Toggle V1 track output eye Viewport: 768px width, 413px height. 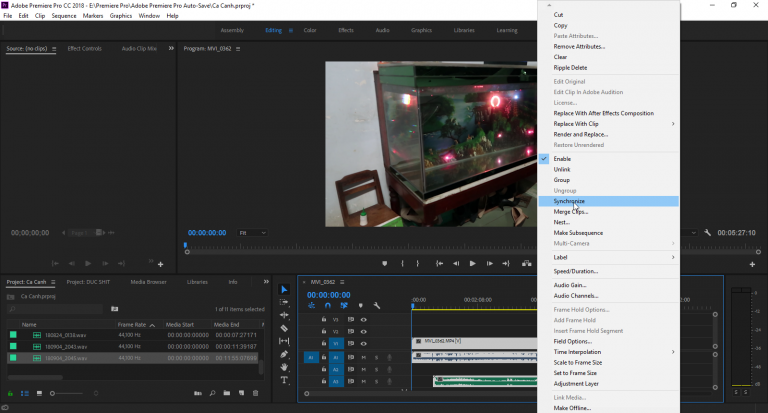pos(363,343)
